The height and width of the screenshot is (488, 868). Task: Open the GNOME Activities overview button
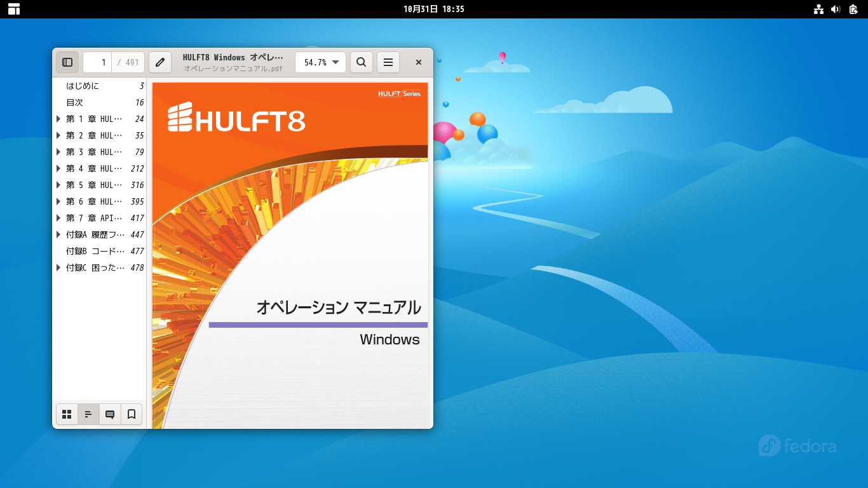(x=14, y=9)
